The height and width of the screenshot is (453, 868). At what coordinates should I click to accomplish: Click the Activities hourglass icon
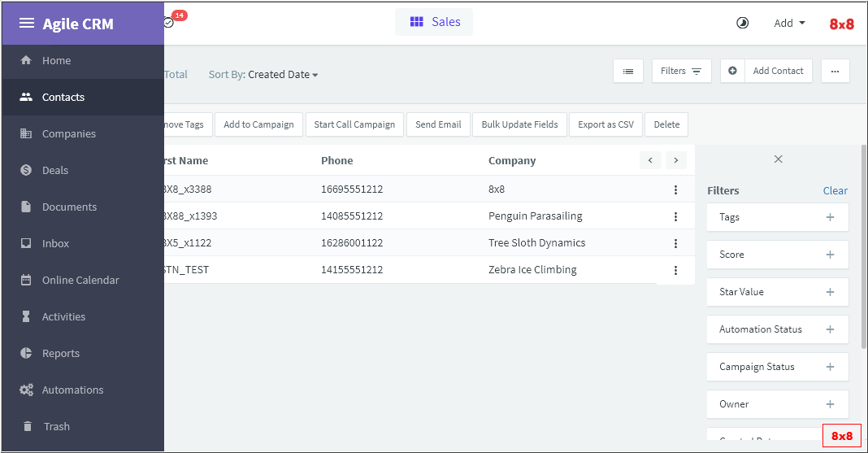pyautogui.click(x=26, y=316)
